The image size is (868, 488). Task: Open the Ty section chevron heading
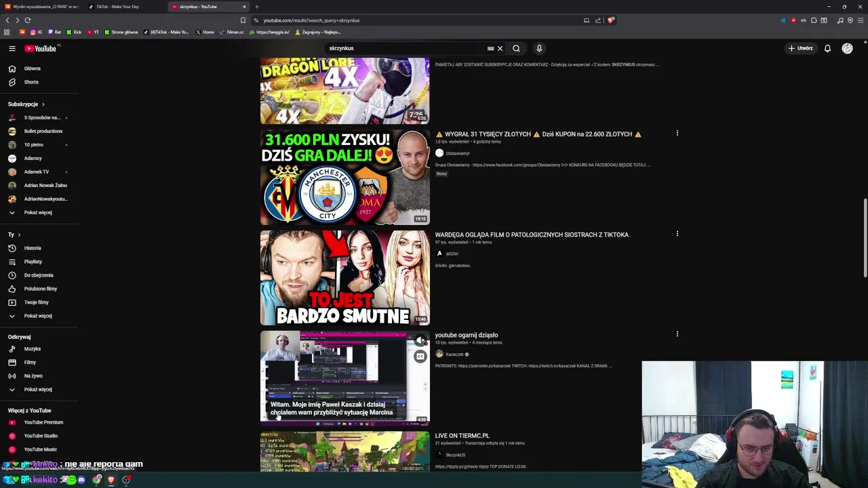click(x=14, y=235)
